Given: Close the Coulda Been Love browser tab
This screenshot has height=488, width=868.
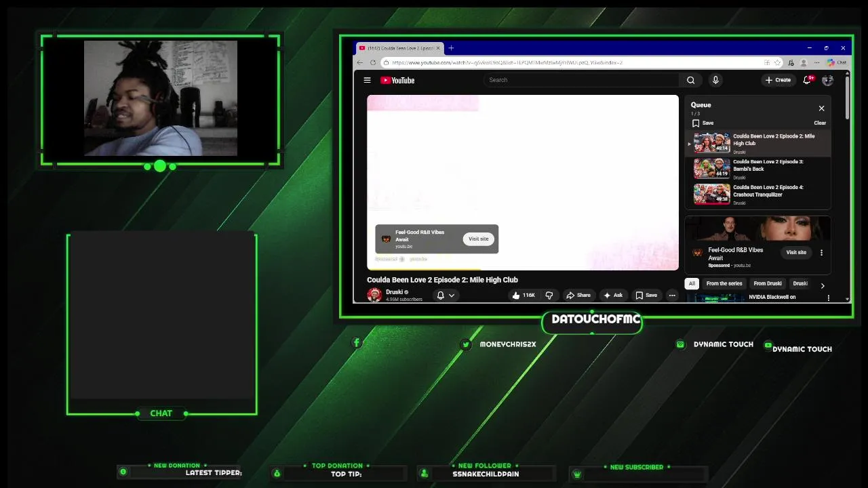Looking at the screenshot, I should 438,48.
